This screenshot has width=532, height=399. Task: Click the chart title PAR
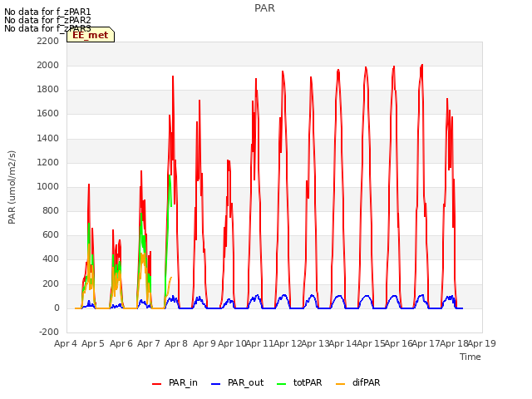pos(264,8)
